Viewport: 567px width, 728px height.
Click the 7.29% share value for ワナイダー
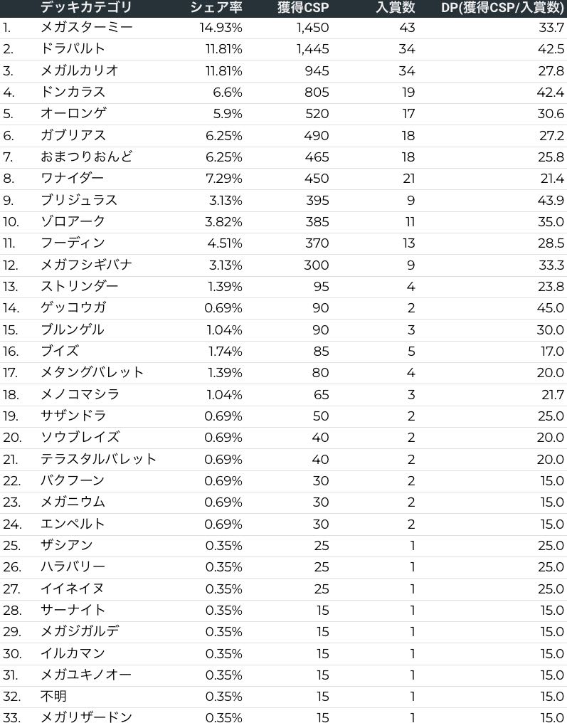pyautogui.click(x=223, y=178)
